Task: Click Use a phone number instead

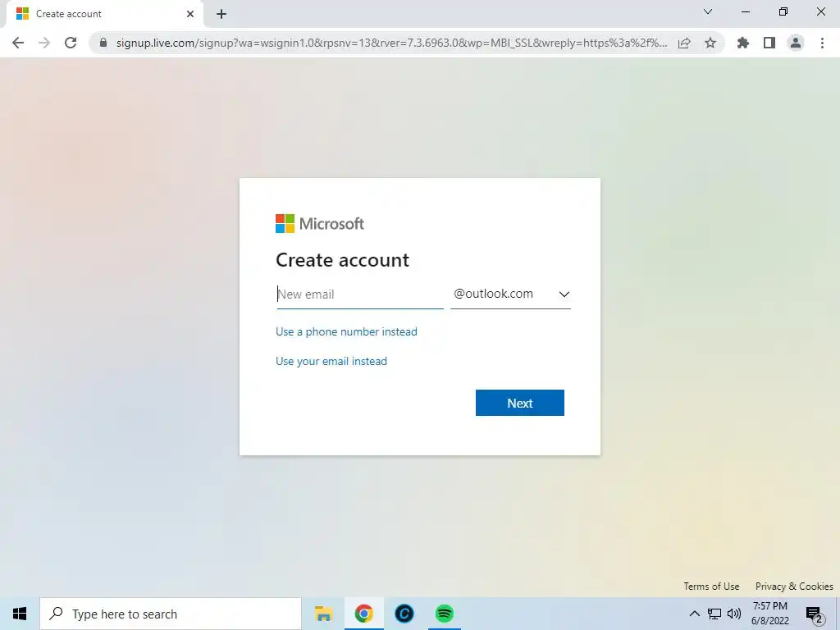Action: click(346, 331)
